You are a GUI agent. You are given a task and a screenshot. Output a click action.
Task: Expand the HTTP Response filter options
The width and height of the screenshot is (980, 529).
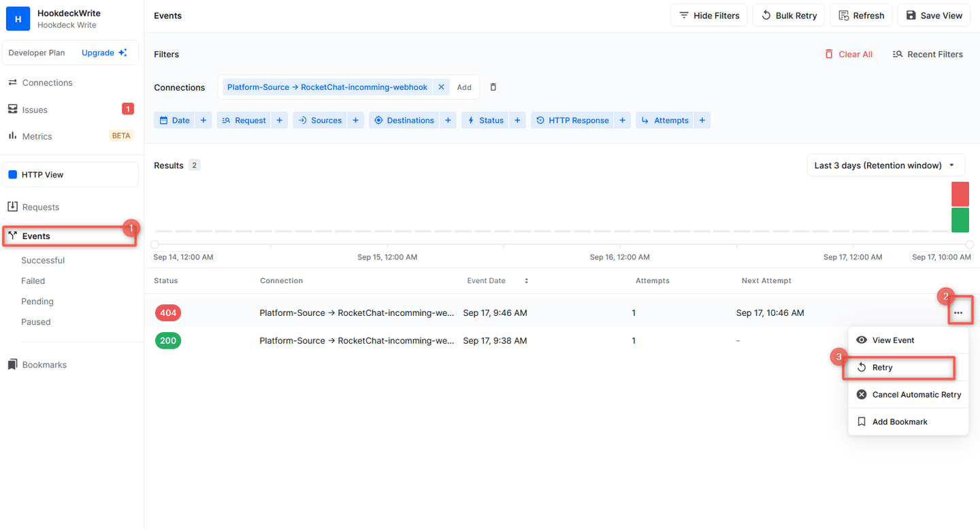(622, 120)
